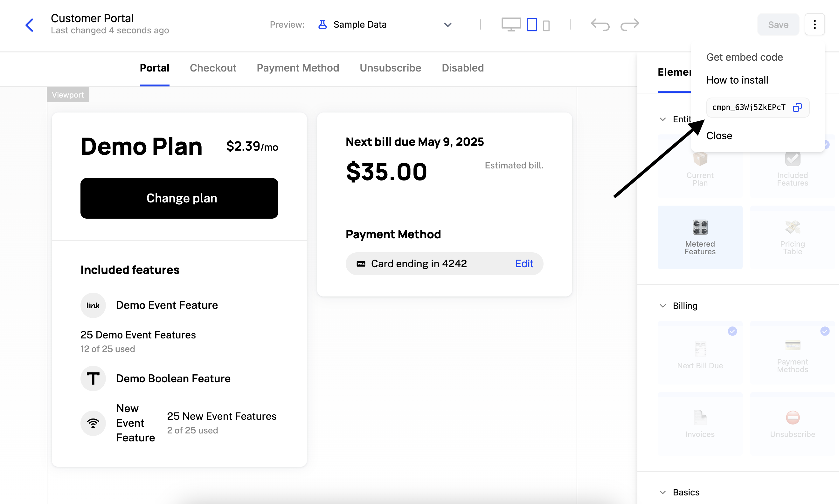The image size is (839, 504).
Task: Switch to mobile preview icon
Action: click(x=546, y=25)
